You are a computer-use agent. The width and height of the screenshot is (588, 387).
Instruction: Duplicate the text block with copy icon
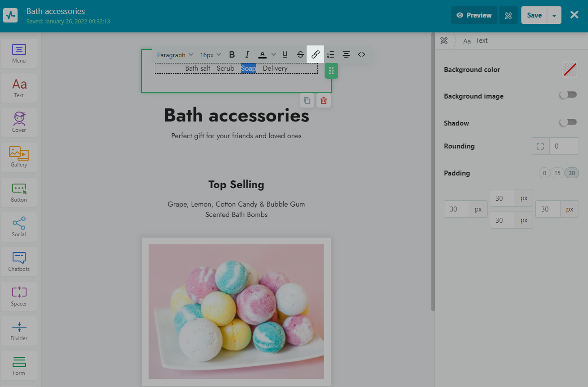[x=307, y=101]
